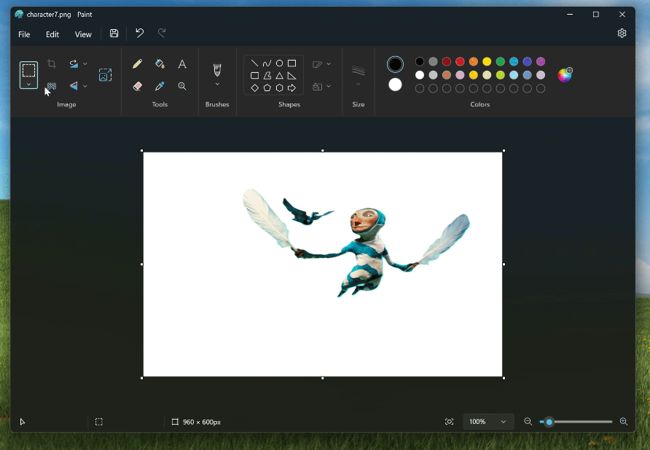
Task: Open the shape Outline dropdown
Action: coord(322,64)
